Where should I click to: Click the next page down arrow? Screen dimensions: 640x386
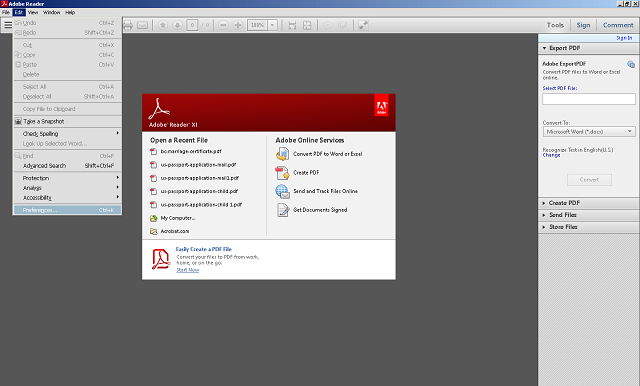click(177, 25)
